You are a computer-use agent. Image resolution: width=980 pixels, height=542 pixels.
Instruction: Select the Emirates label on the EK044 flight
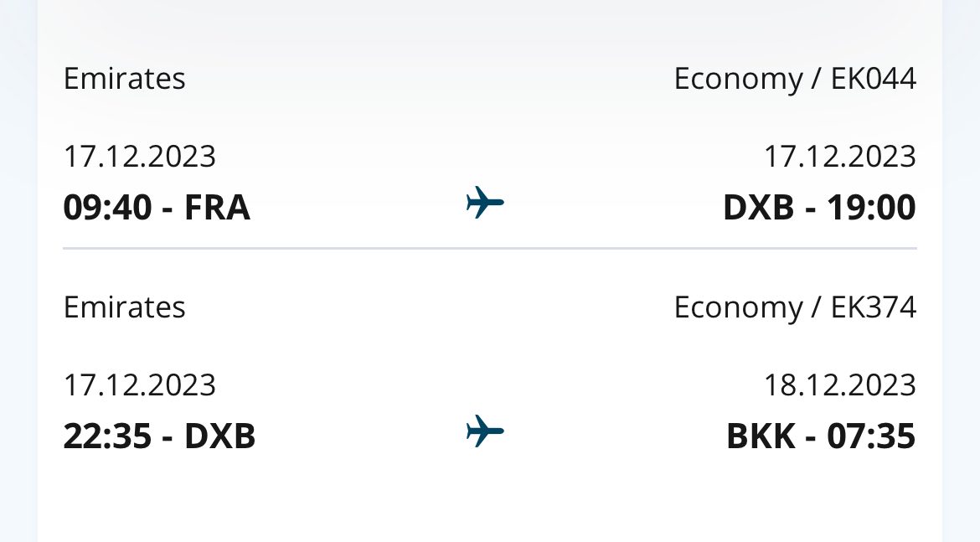tap(124, 79)
